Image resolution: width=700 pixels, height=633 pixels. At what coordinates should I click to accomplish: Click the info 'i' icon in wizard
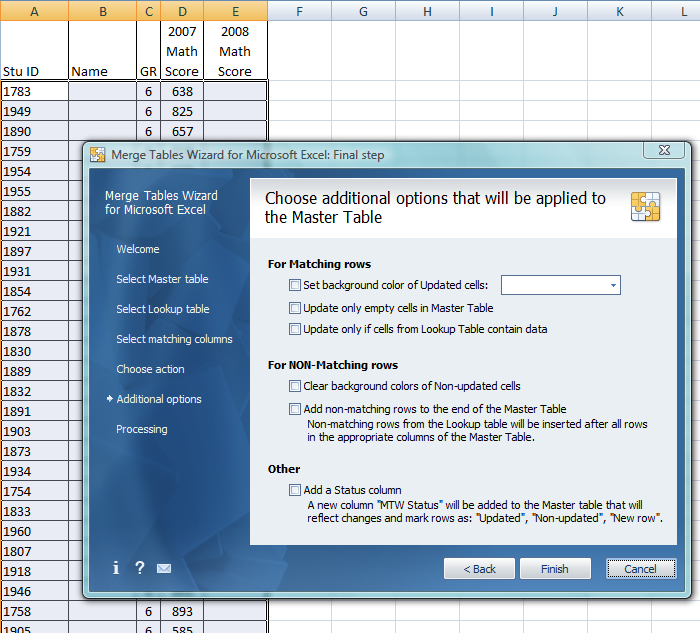click(x=116, y=567)
